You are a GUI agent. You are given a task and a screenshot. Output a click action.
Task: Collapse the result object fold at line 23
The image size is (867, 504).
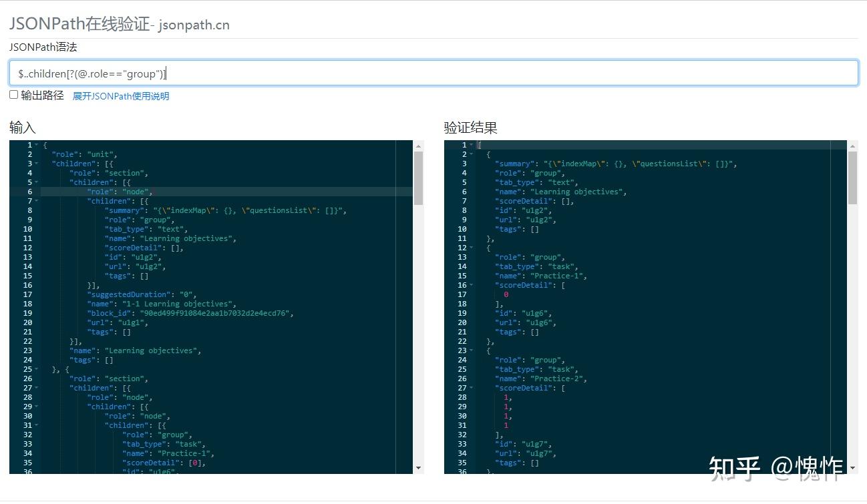pyautogui.click(x=470, y=350)
